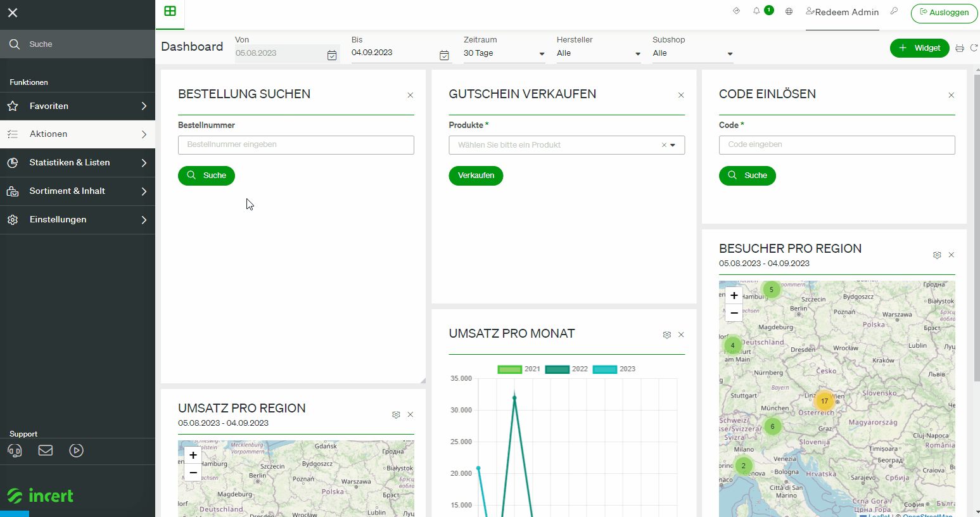Open the Redeem Admin user profile
980x517 pixels.
843,12
